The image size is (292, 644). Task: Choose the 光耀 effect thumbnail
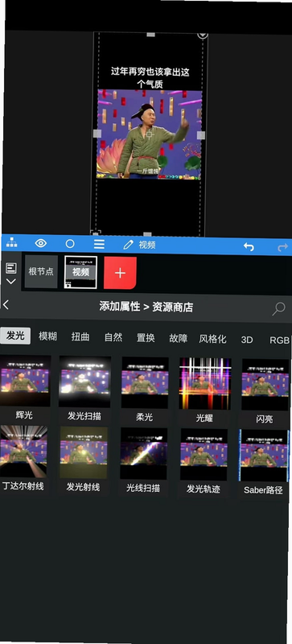pyautogui.click(x=204, y=384)
